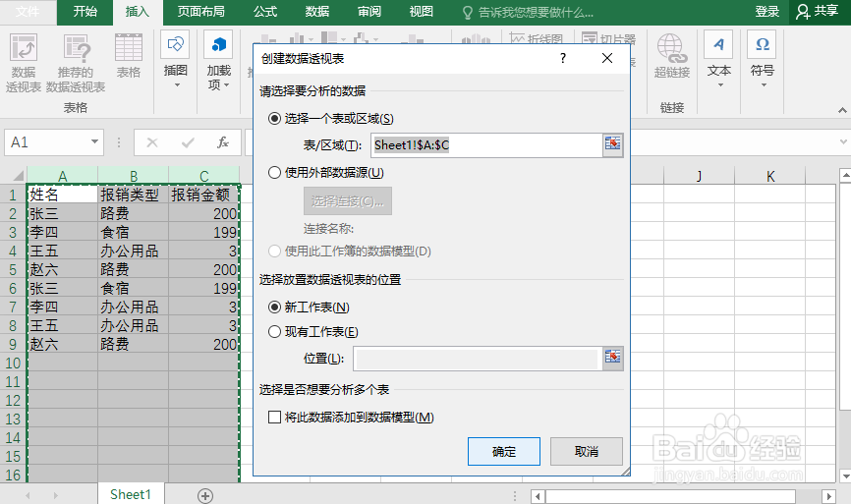Click the formula bar confirm checkmark
This screenshot has width=851, height=504.
click(188, 142)
